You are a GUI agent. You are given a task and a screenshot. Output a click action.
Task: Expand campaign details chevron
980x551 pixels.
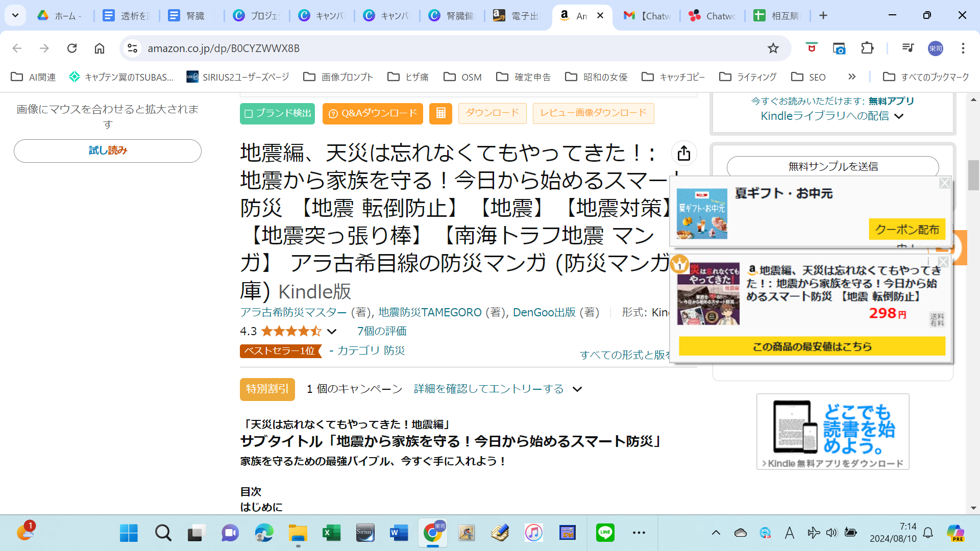pos(577,389)
